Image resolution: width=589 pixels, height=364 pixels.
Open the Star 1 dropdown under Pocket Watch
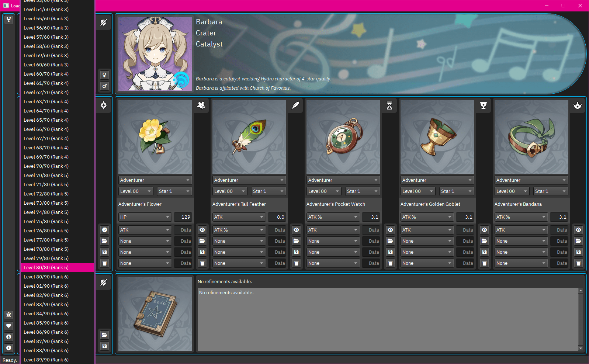pyautogui.click(x=363, y=191)
